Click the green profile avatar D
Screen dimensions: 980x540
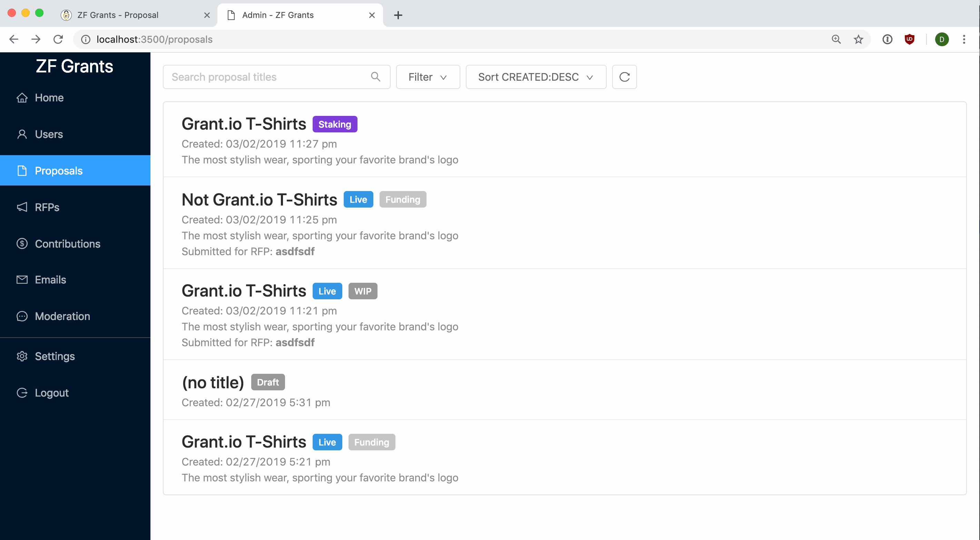coord(942,39)
